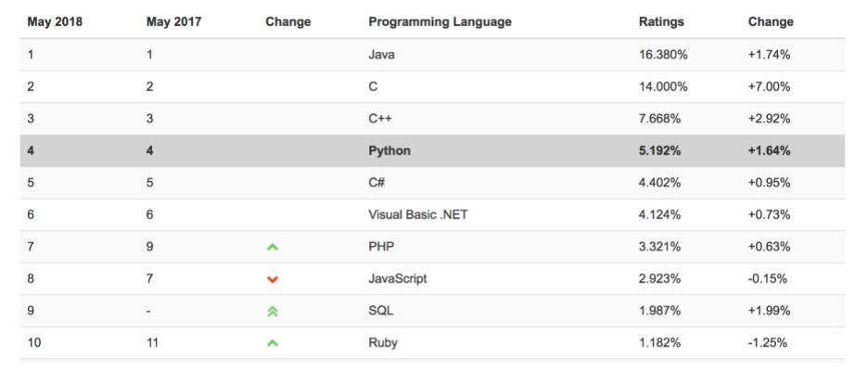Viewport: 868px width, 371px height.
Task: Click Java in the language column
Action: point(381,55)
